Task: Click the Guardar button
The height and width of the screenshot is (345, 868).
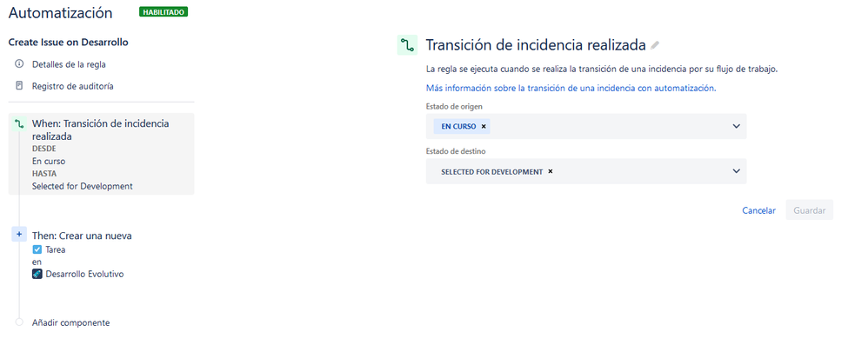Action: [x=810, y=210]
